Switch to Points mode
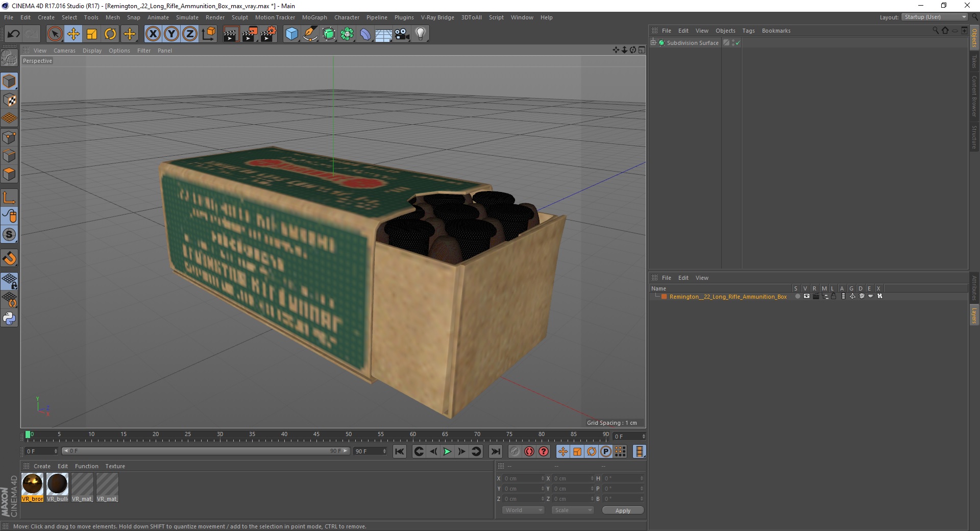The width and height of the screenshot is (980, 531). [x=9, y=137]
